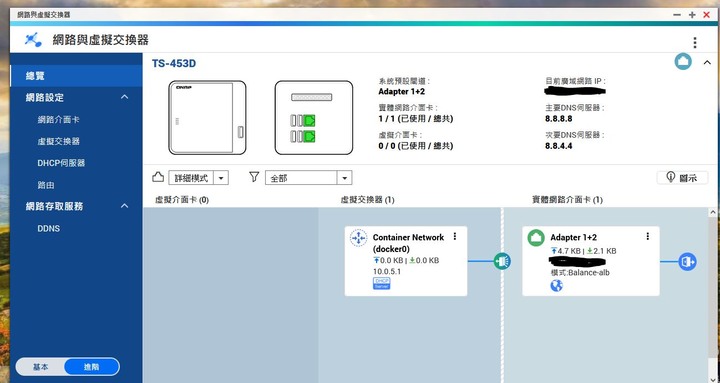Viewport: 720px width, 383px height.
Task: Click the topology scrollbar up arrow
Action: pos(713,212)
